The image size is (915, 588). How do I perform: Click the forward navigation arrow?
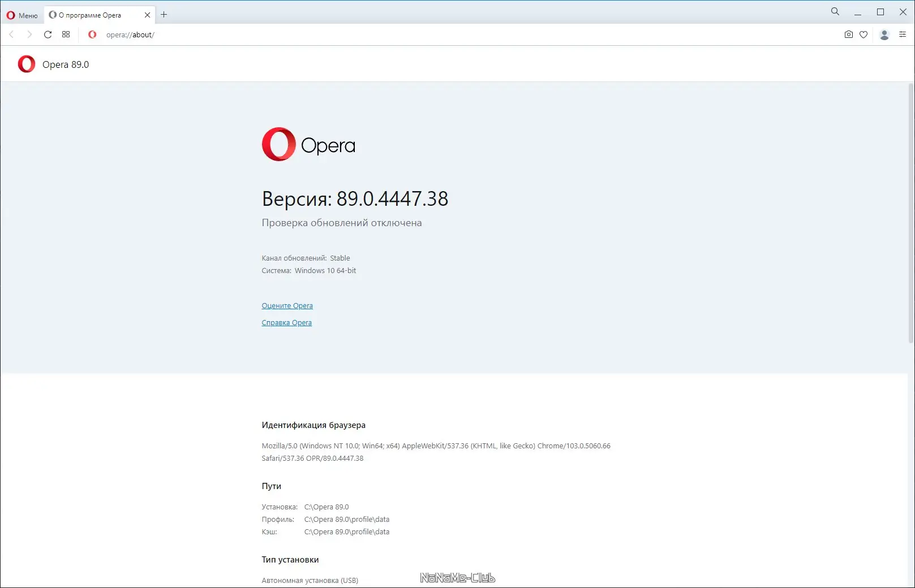(x=29, y=34)
